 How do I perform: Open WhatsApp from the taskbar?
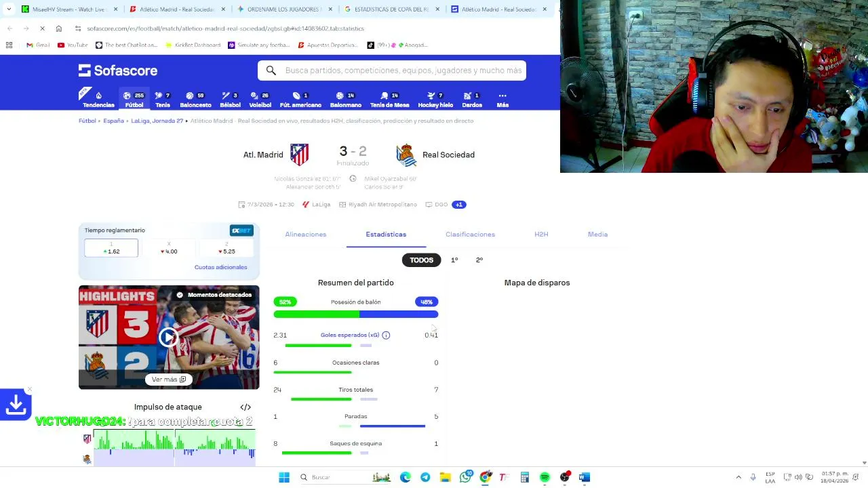465,477
